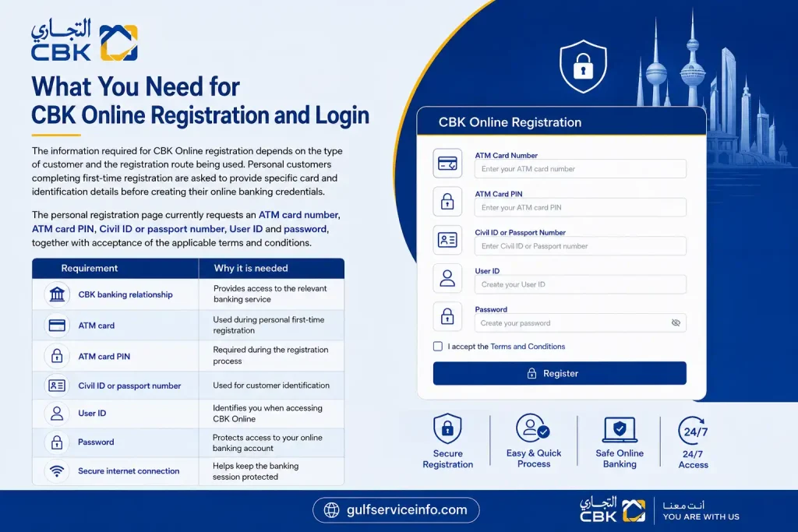Click 'Helps keep the banking session protected'
Image resolution: width=798 pixels, height=532 pixels.
pyautogui.click(x=256, y=471)
